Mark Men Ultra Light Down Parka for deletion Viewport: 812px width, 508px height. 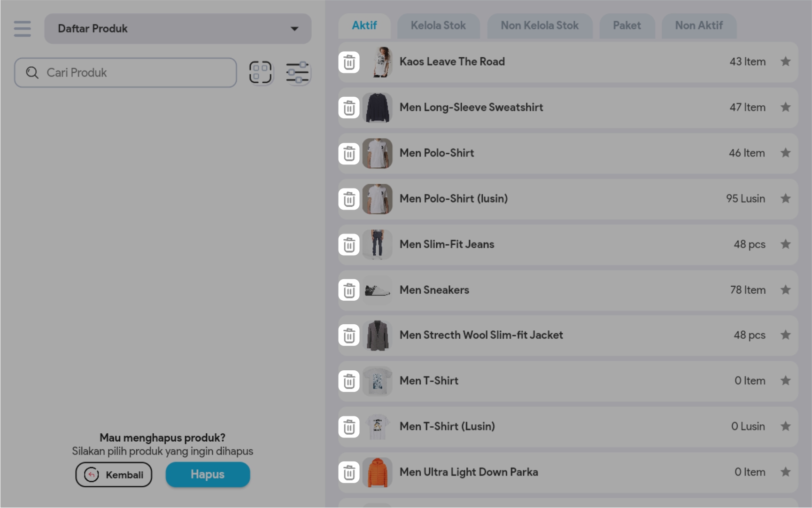point(349,473)
